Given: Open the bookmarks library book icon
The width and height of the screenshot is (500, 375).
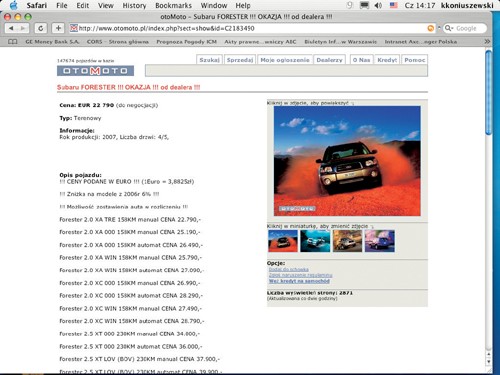Looking at the screenshot, I should point(13,42).
